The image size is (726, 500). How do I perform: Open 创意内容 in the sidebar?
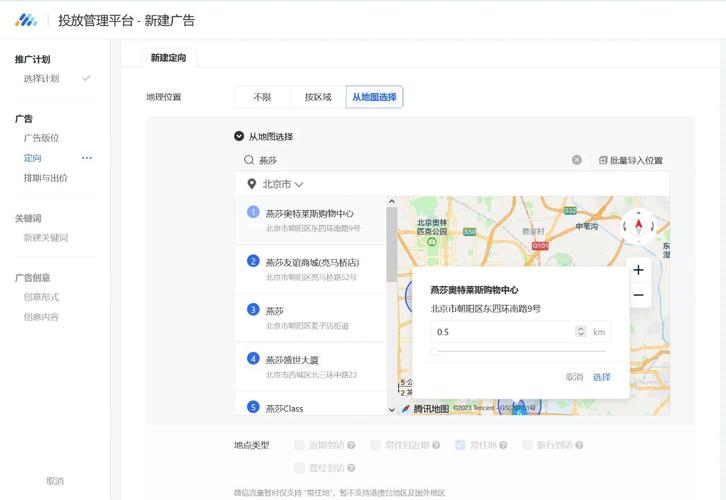pos(41,317)
